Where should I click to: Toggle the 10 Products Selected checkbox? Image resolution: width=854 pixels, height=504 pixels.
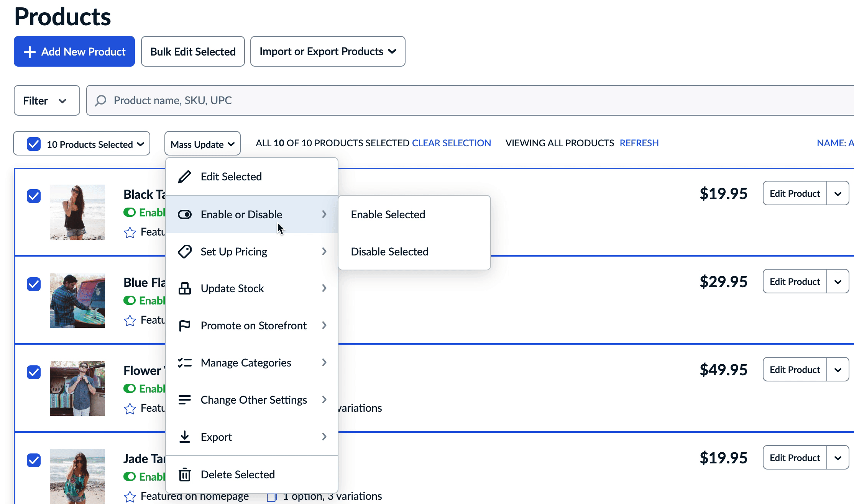pyautogui.click(x=34, y=144)
